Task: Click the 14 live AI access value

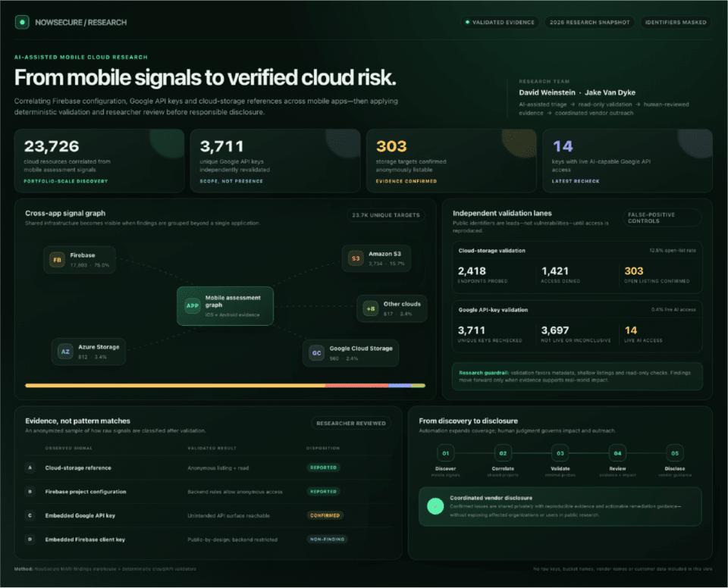Action: pos(630,330)
